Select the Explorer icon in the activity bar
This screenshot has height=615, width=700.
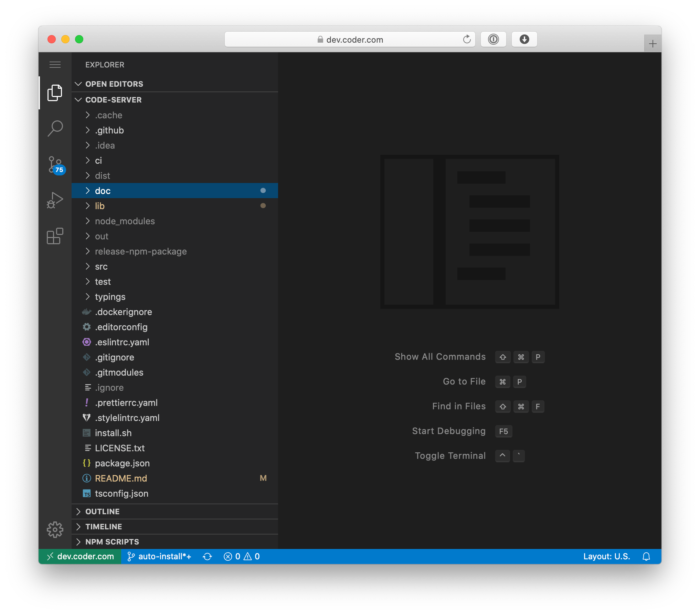[55, 92]
